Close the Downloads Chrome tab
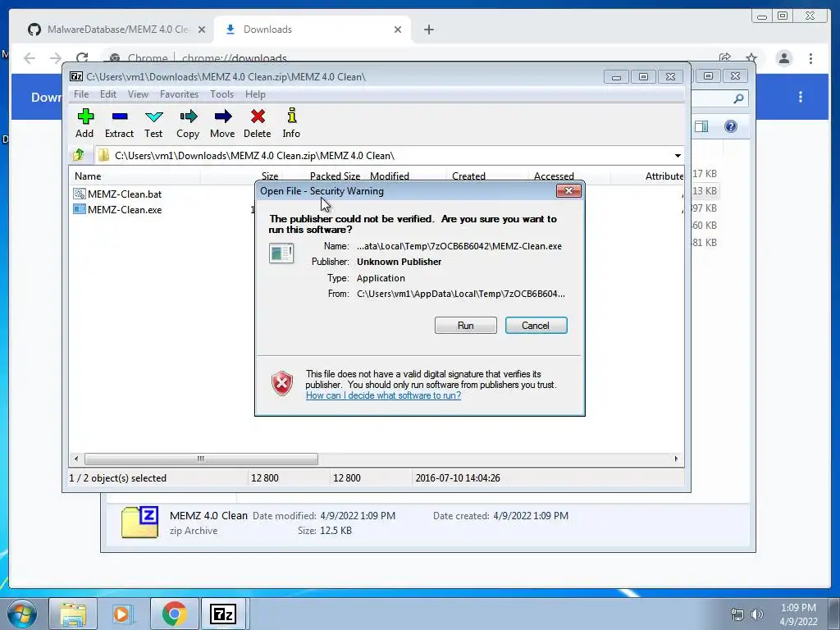Screen dimensions: 840x630 398,30
